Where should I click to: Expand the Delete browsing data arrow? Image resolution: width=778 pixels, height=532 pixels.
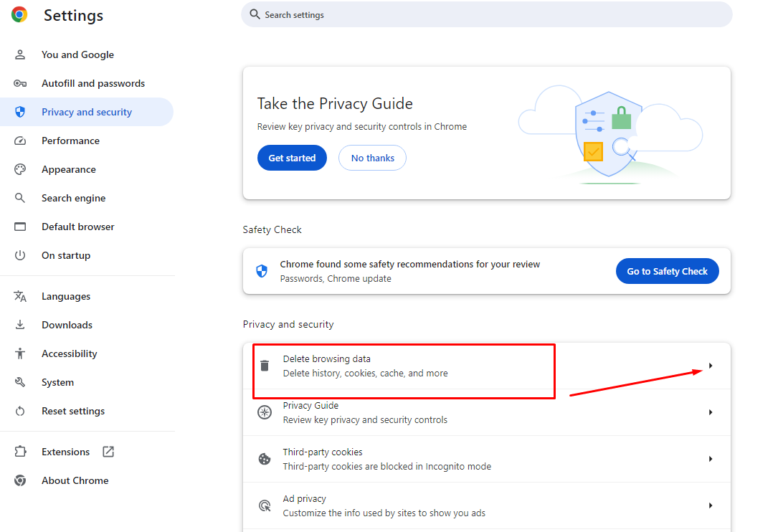coord(711,366)
